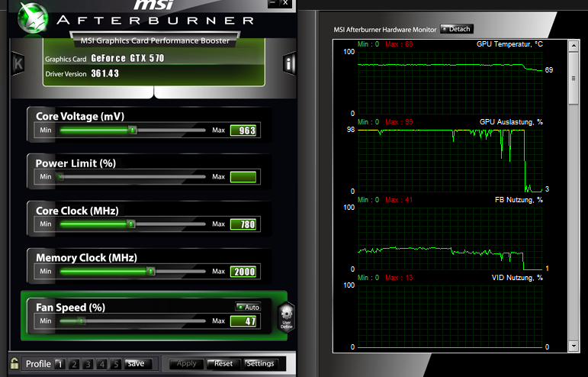Toggle the padlock profile lock icon
Screen dimensions: 588x377
[x=14, y=363]
